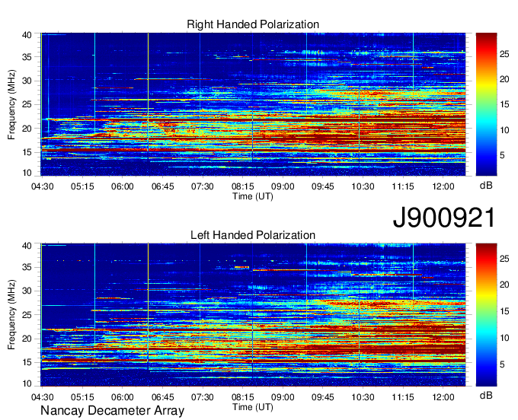Click the 11:15 time tick under Right Handed plot
The image size is (518, 420).
(x=403, y=186)
